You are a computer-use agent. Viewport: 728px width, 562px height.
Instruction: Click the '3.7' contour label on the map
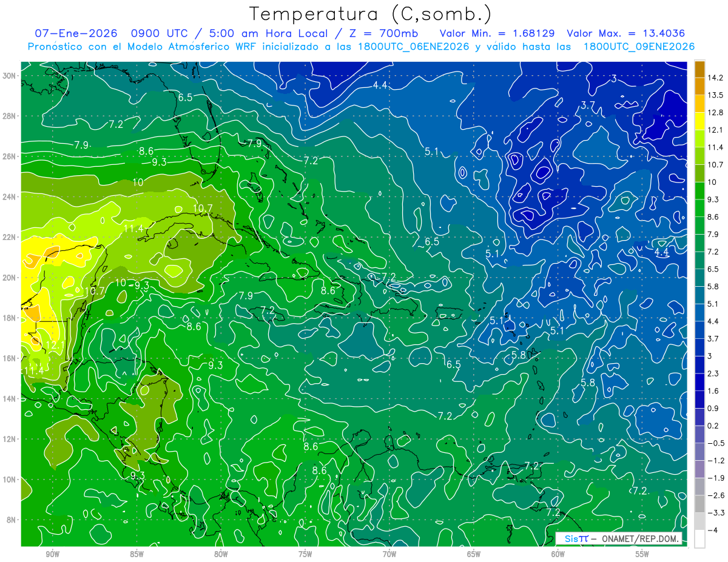588,105
